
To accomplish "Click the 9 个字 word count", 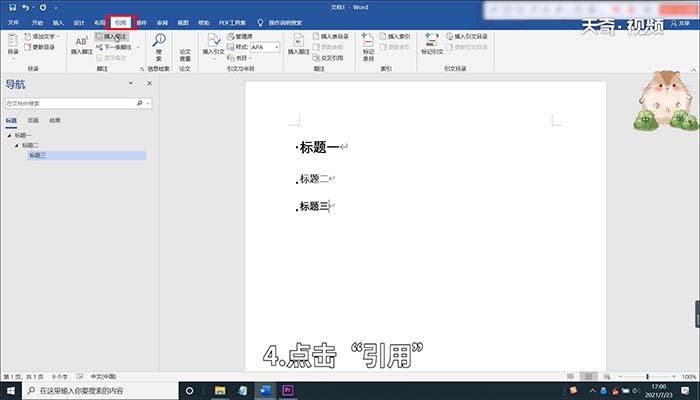I will point(59,376).
